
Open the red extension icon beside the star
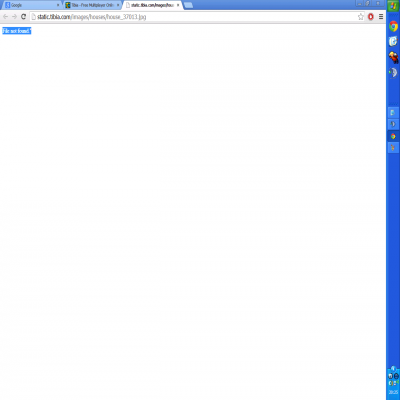coord(371,17)
